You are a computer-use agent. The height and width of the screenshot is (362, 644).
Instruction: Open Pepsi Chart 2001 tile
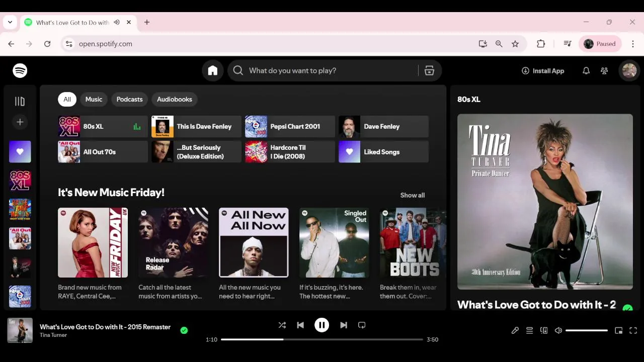click(290, 127)
